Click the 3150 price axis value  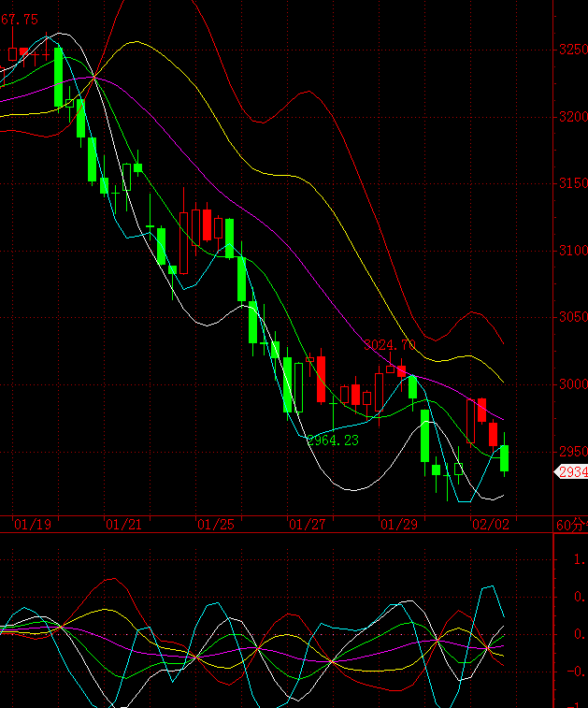pyautogui.click(x=573, y=183)
